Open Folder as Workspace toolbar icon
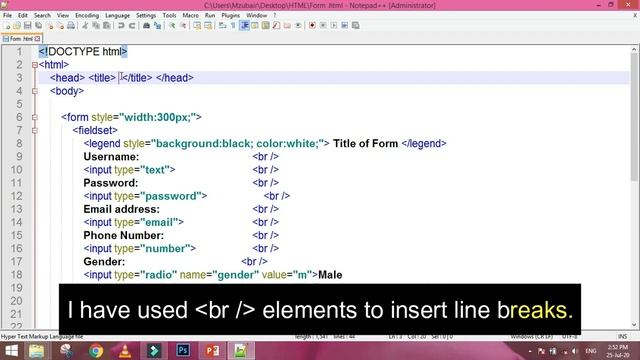This screenshot has width=640, height=360. click(x=287, y=25)
